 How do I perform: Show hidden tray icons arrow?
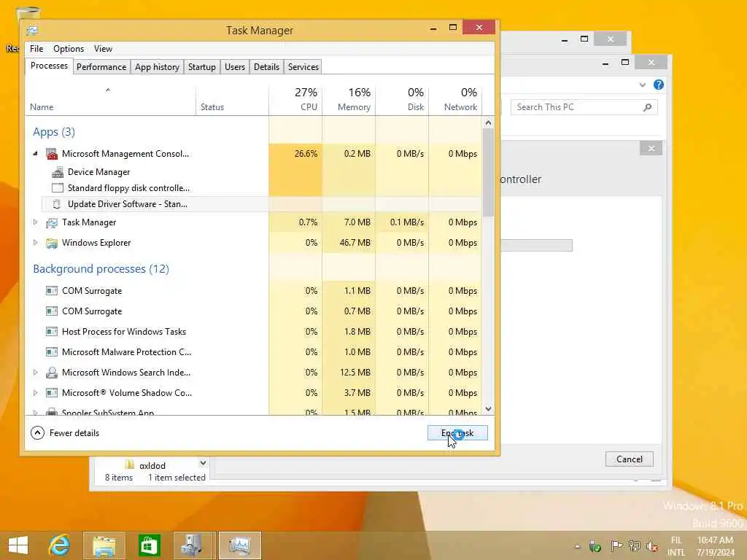[577, 546]
